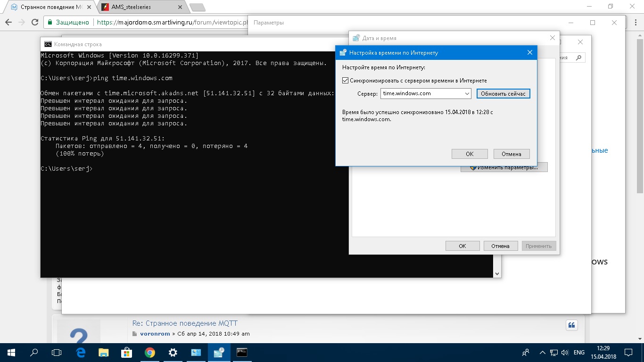The height and width of the screenshot is (362, 644).
Task: Reload the page with the browser refresh icon
Action: pyautogui.click(x=35, y=22)
